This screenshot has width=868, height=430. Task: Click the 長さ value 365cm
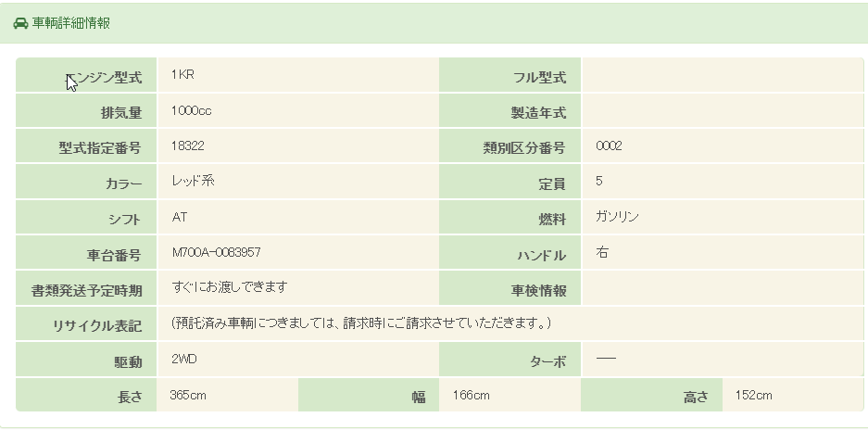click(x=188, y=396)
